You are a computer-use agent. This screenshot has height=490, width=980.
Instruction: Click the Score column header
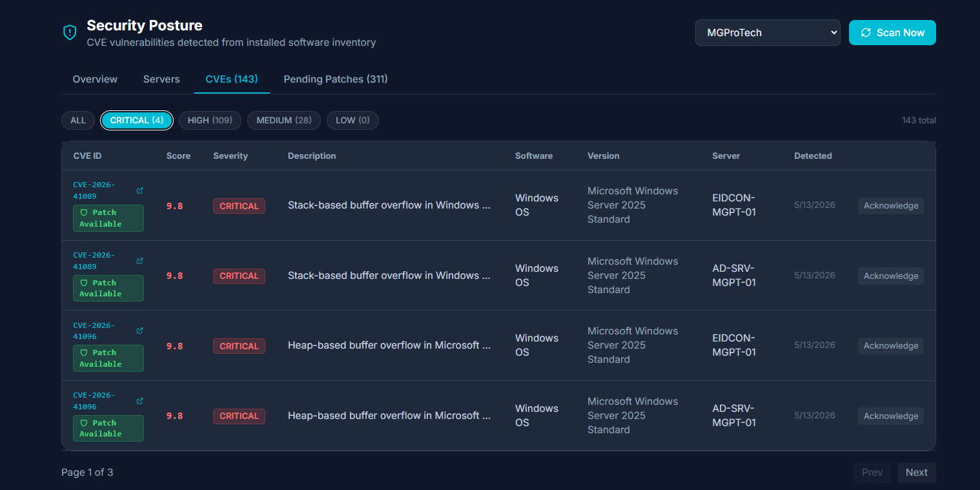click(178, 156)
